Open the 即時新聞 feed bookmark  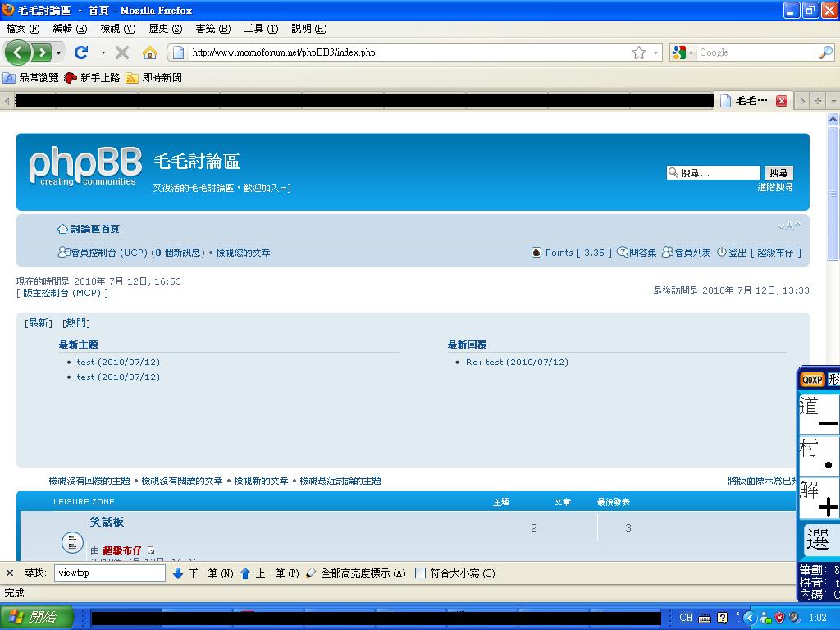153,78
